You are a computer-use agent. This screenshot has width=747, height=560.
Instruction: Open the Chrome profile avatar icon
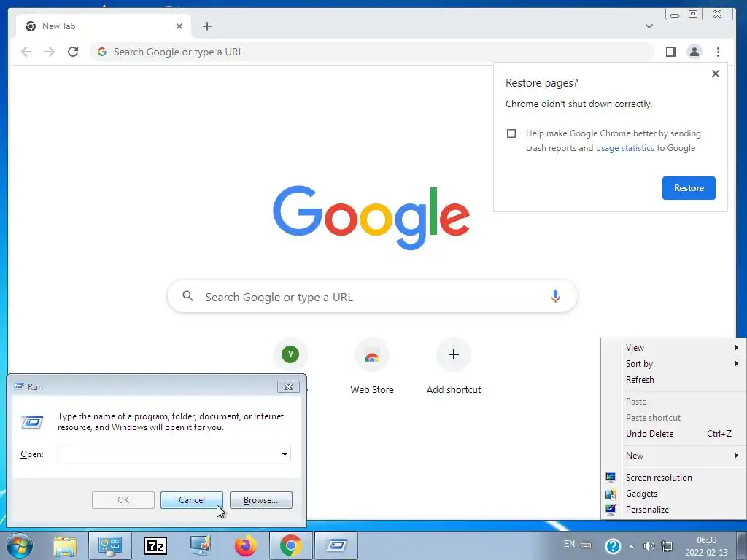pyautogui.click(x=694, y=52)
